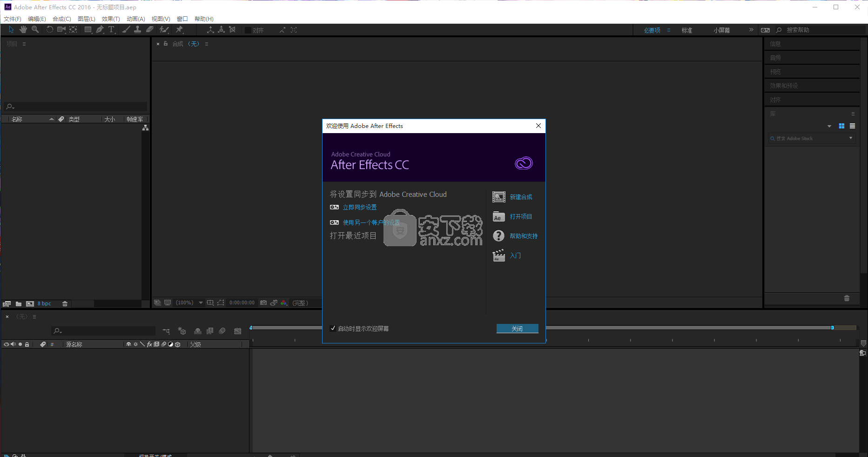Click the 关闭 button in welcome dialog
Image resolution: width=868 pixels, height=457 pixels.
[x=518, y=329]
